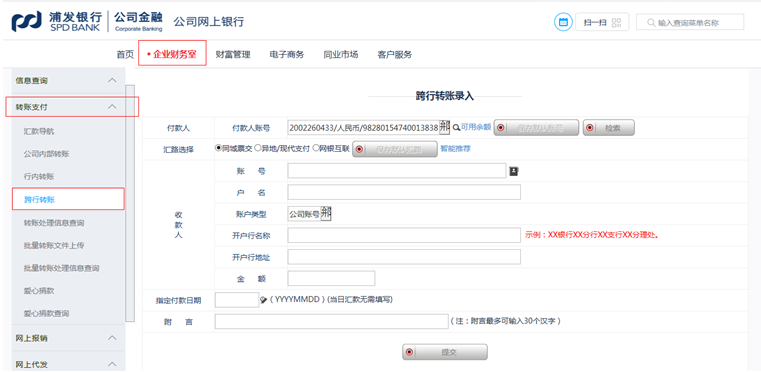Open 行内转账 in the sidebar menu
The image size is (761, 372).
coord(39,176)
